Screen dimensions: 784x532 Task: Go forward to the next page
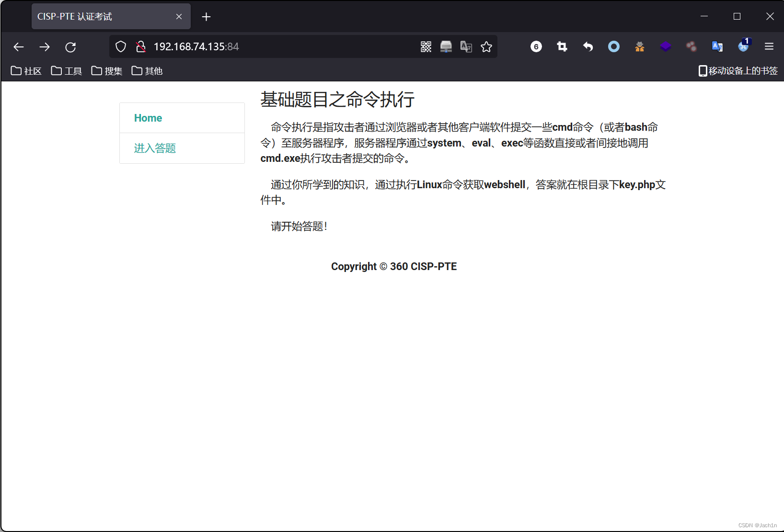[x=45, y=47]
